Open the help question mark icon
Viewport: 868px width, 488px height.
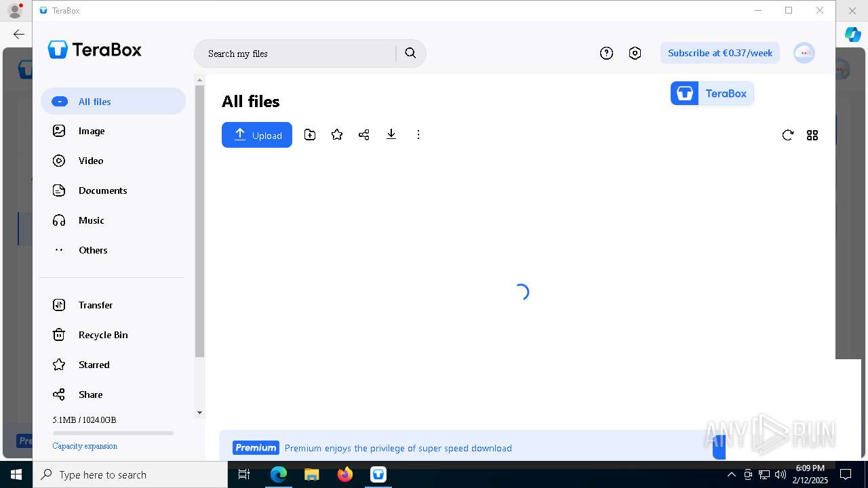pos(606,53)
